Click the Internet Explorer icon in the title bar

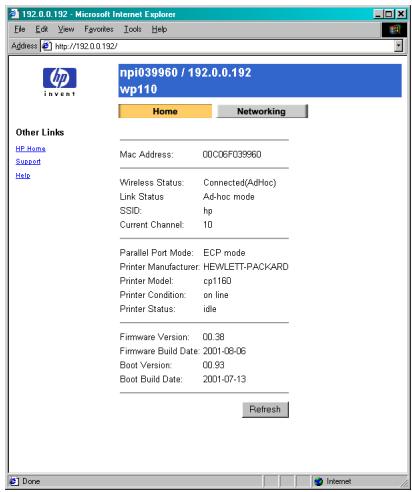[14, 14]
